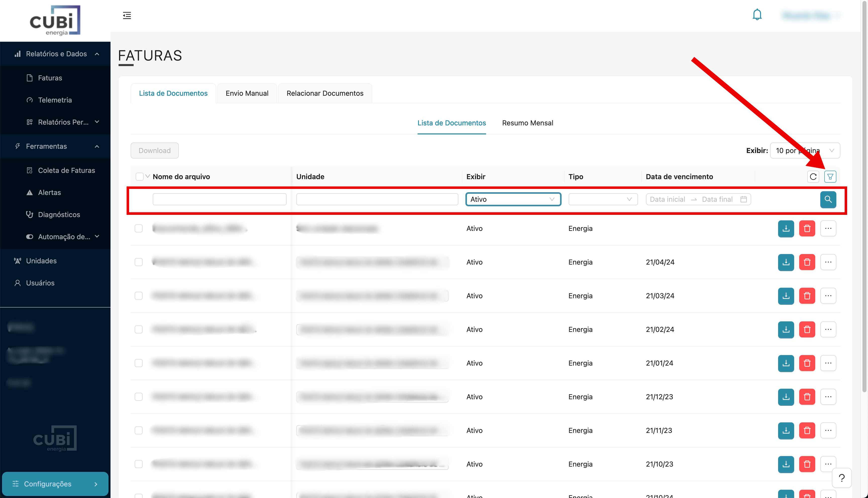The height and width of the screenshot is (498, 868).
Task: Delete the 21/03/24 invoice row
Action: point(807,295)
